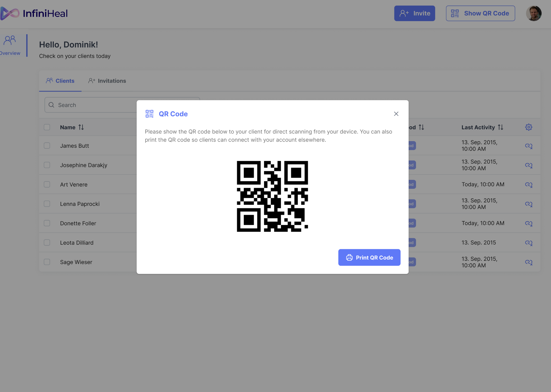The image size is (551, 392).
Task: Select client name Josephine Darakjy
Action: point(84,165)
